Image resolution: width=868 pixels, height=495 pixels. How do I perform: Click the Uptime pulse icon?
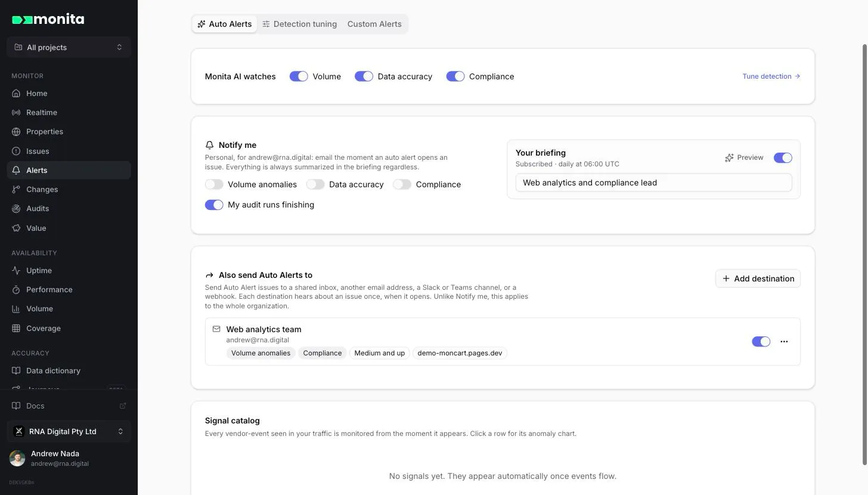click(x=16, y=271)
